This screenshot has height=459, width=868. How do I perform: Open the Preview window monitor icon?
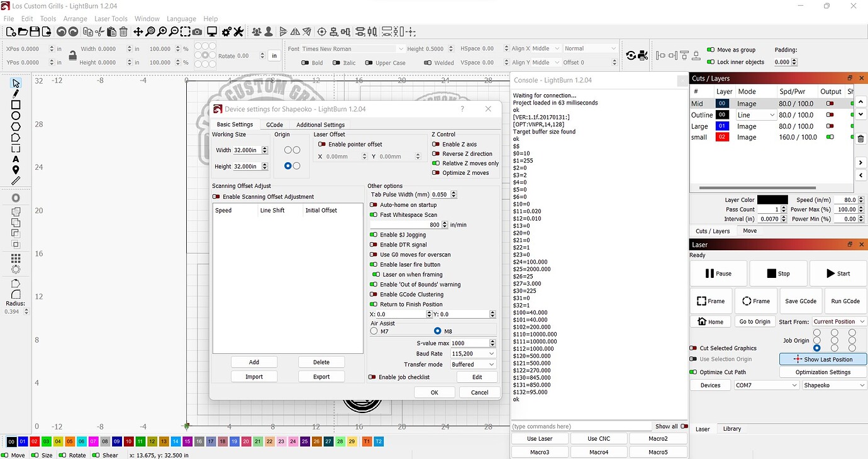click(212, 31)
